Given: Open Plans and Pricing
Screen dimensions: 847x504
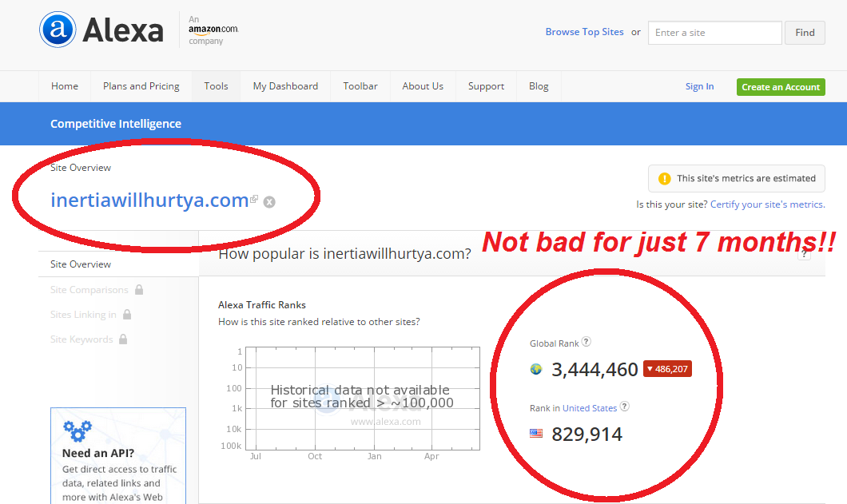Looking at the screenshot, I should coord(141,86).
